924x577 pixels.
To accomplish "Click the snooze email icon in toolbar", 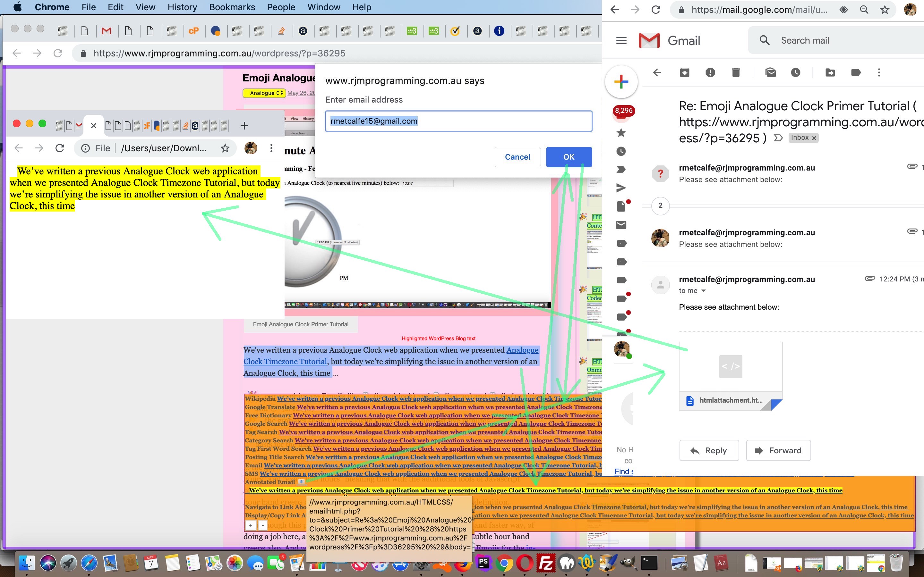I will pyautogui.click(x=795, y=72).
